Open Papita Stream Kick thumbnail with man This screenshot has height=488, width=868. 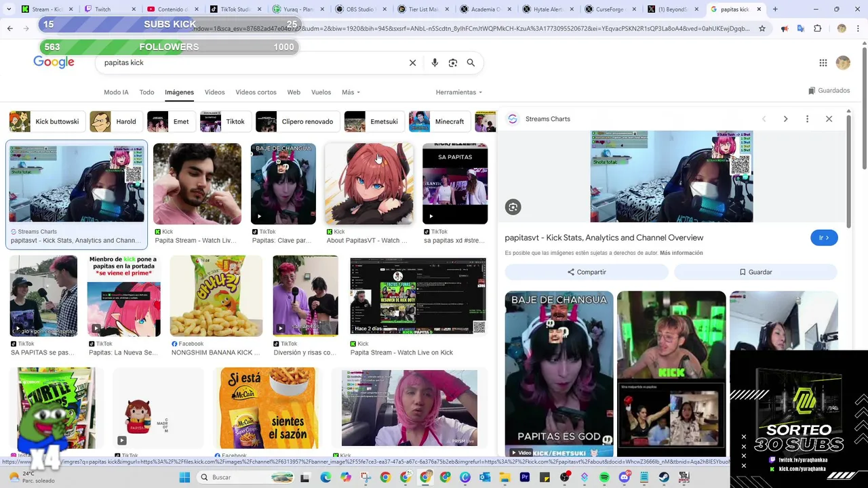(197, 184)
